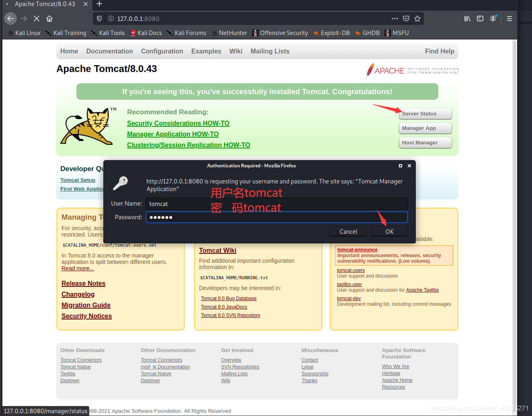Open Security Considerations HOW-TO link
The image size is (532, 416).
(x=178, y=123)
